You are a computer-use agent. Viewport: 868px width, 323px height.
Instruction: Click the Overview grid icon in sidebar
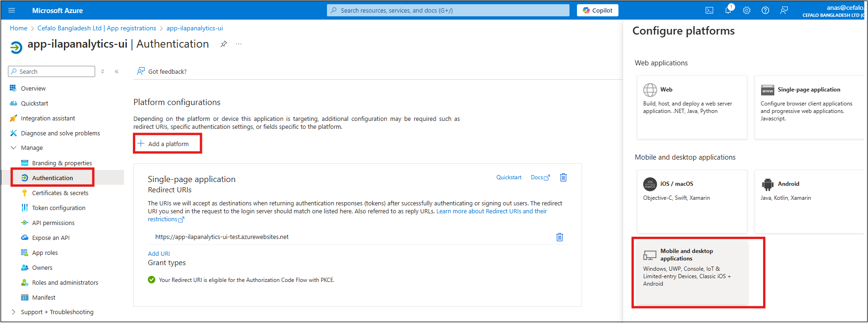(13, 88)
